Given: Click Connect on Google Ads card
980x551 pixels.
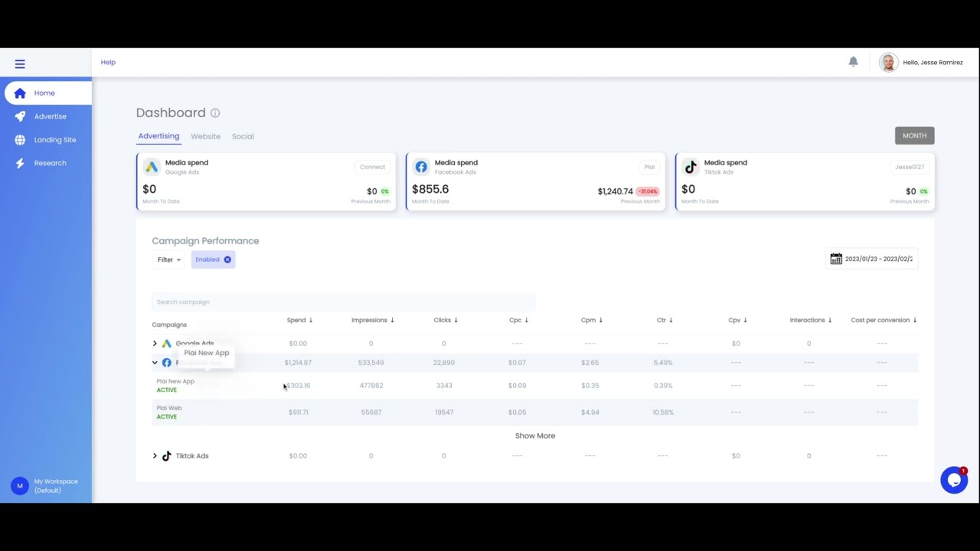Looking at the screenshot, I should point(373,167).
